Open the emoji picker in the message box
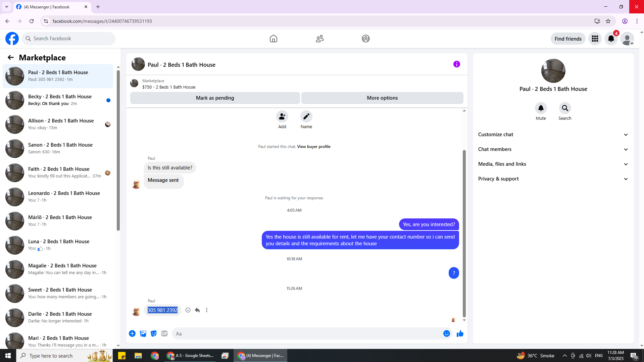This screenshot has width=644, height=362. tap(446, 333)
